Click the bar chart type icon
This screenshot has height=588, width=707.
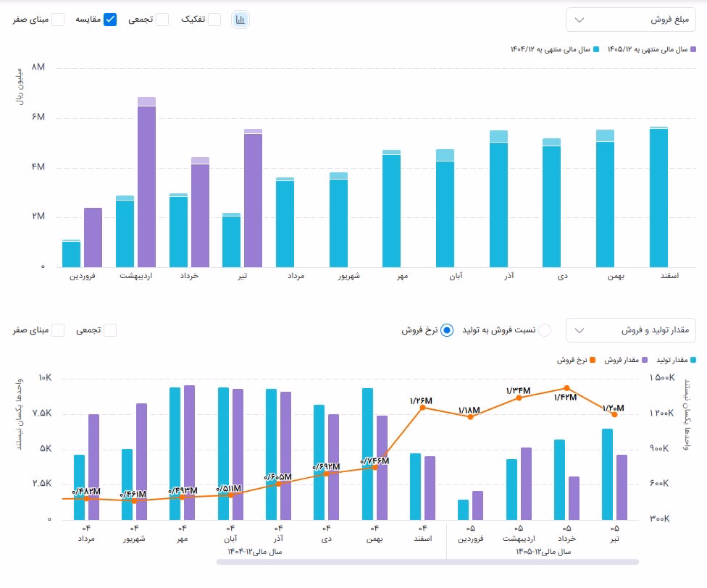coord(240,20)
